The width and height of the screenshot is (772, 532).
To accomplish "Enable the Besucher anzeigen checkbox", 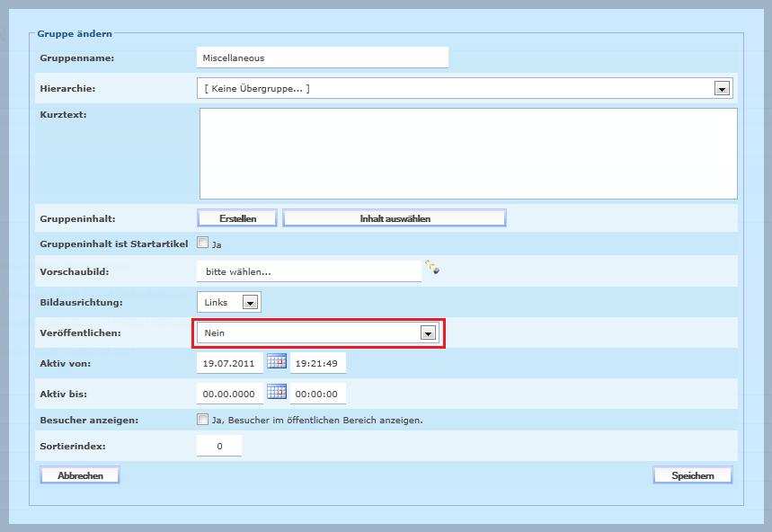I will (x=203, y=419).
